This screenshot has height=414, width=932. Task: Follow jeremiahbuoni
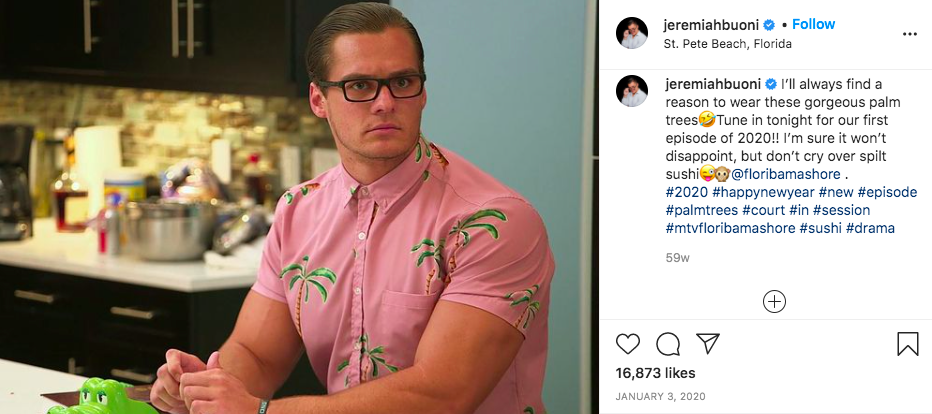click(x=814, y=24)
